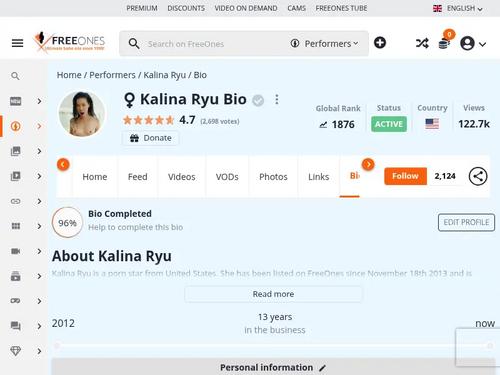
Task: Click the sidebar gamepad icon
Action: [x=16, y=301]
